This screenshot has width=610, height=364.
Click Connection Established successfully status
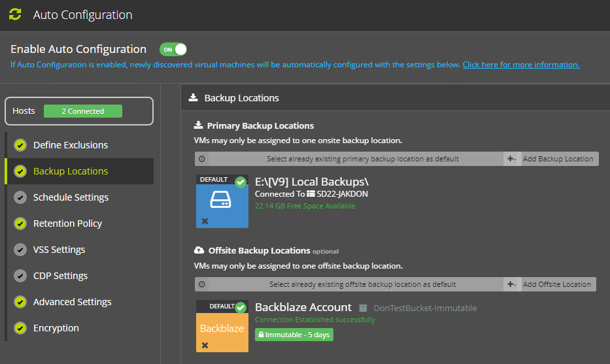coord(314,320)
